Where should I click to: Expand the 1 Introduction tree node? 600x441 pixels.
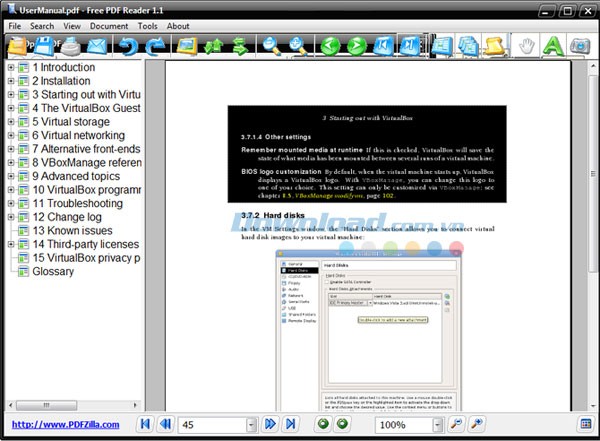click(11, 67)
